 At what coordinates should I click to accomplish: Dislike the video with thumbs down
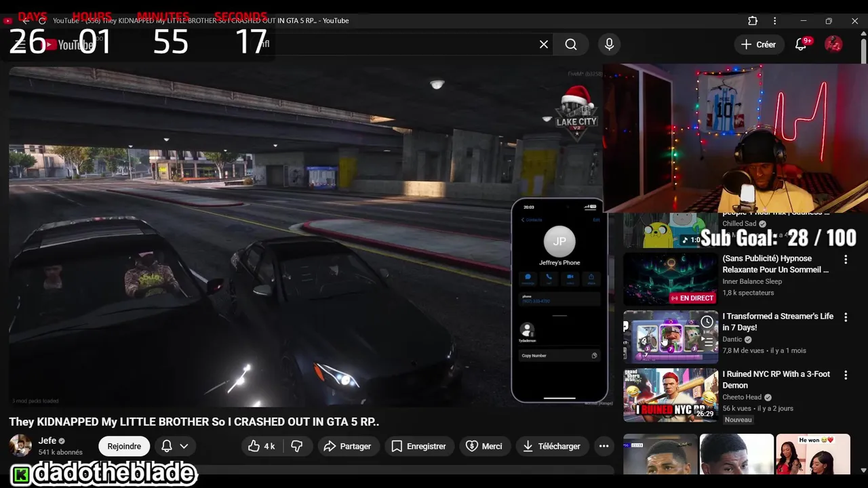[297, 446]
